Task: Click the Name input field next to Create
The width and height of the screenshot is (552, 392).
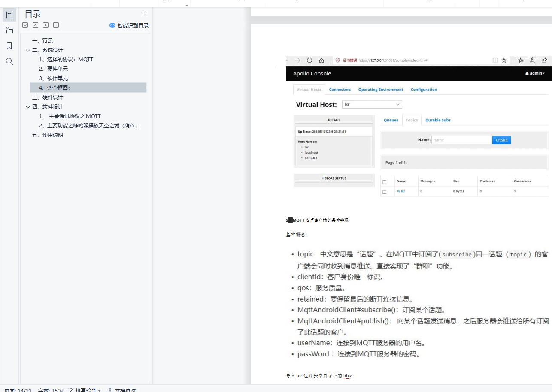Action: pyautogui.click(x=461, y=140)
